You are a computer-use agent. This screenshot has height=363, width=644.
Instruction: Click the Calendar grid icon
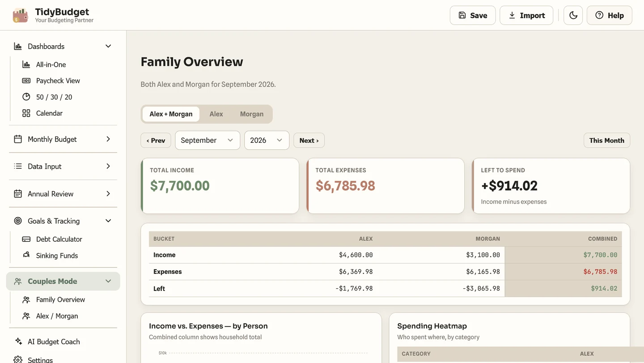tap(26, 113)
